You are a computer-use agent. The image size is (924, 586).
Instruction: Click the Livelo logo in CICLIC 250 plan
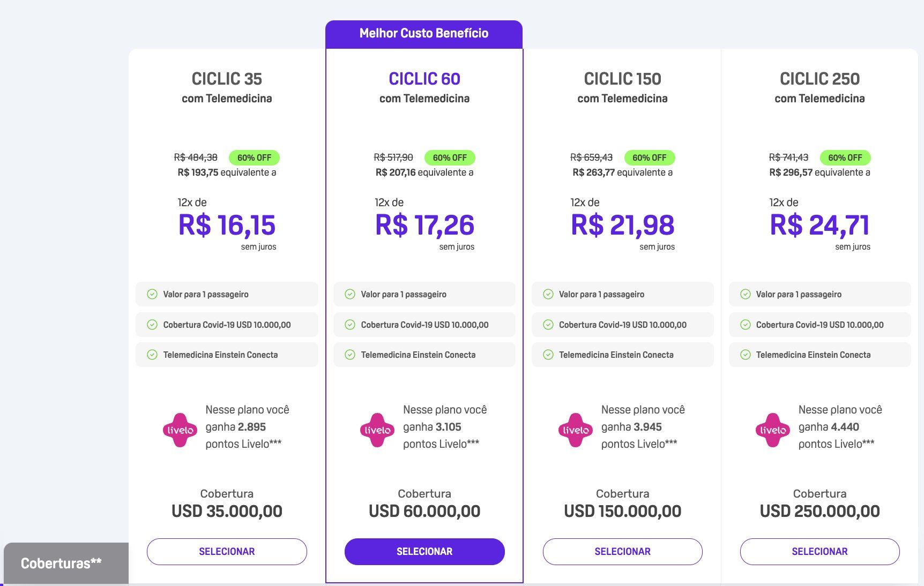[x=773, y=430]
